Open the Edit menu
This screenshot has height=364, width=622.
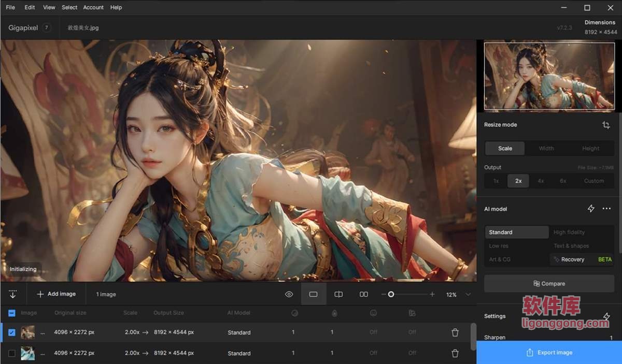[x=30, y=7]
